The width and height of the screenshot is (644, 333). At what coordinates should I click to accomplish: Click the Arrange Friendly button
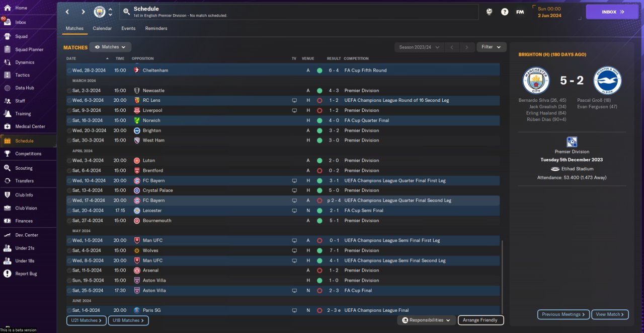tap(480, 320)
